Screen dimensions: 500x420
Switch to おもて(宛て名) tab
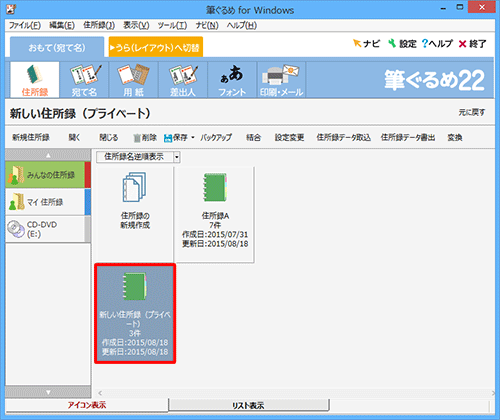pyautogui.click(x=57, y=47)
